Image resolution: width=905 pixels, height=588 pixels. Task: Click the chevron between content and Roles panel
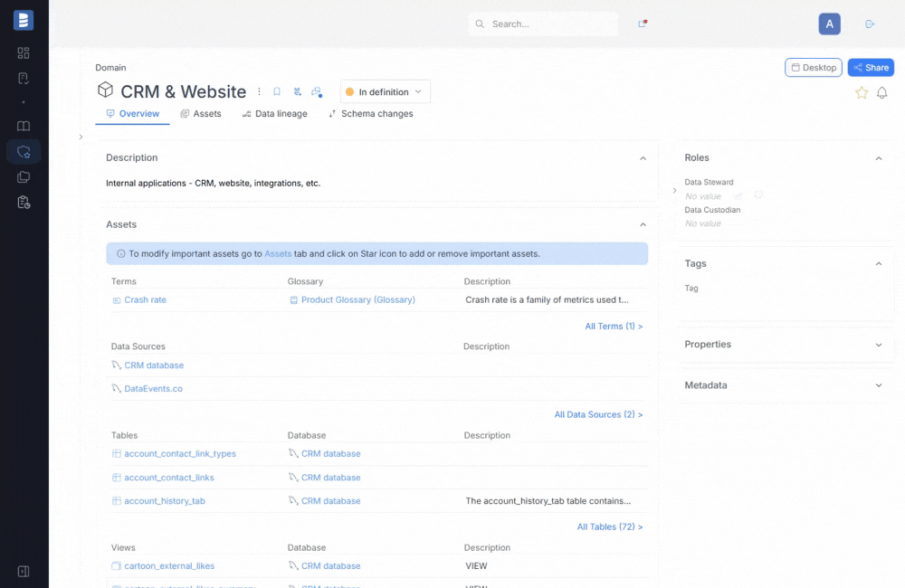(674, 191)
